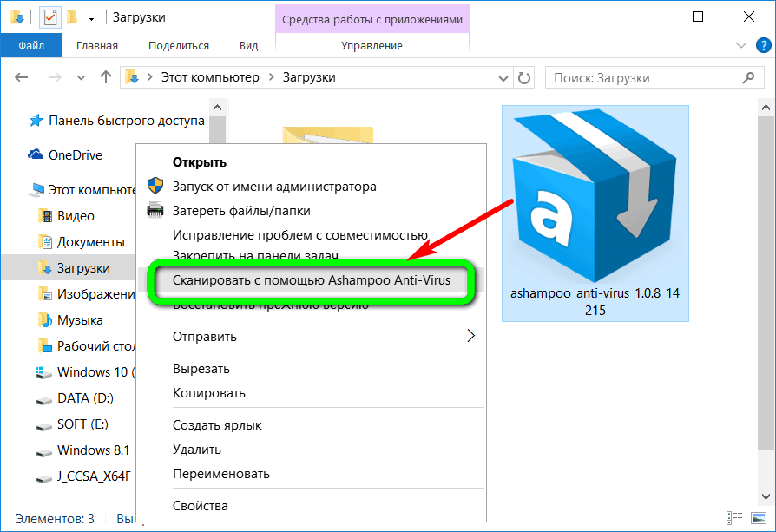The image size is (776, 532).
Task: Click the search magnifier icon
Action: (x=749, y=77)
